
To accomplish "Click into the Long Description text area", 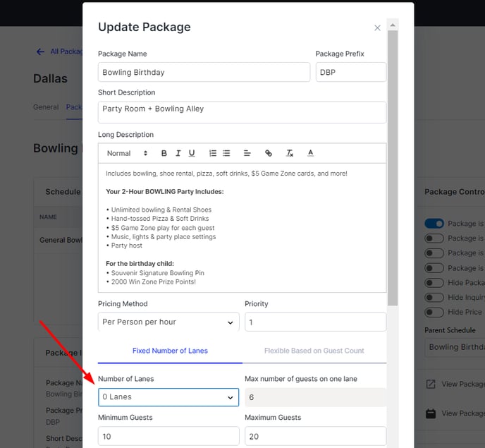I will 242,228.
